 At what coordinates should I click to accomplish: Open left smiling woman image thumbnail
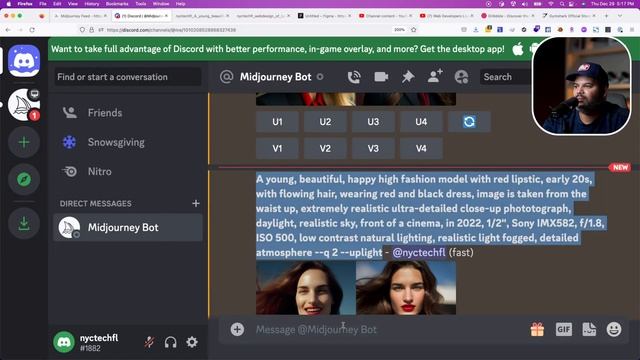[306, 288]
